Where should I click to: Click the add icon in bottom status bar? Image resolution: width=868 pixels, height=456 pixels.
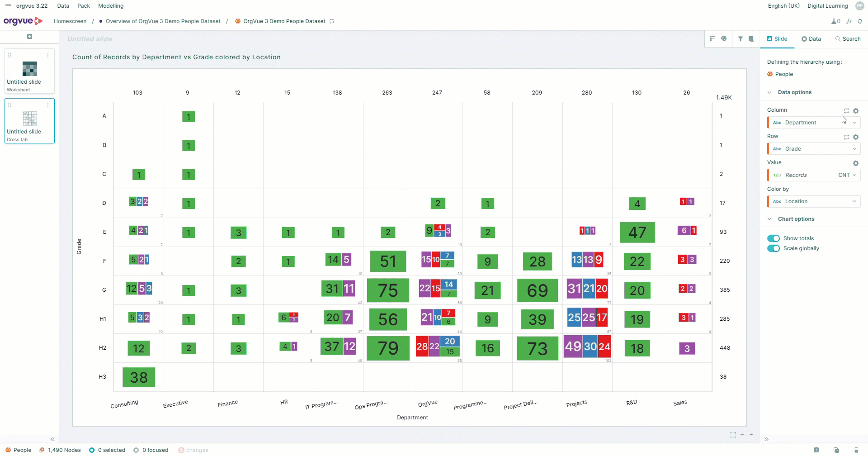[816, 450]
